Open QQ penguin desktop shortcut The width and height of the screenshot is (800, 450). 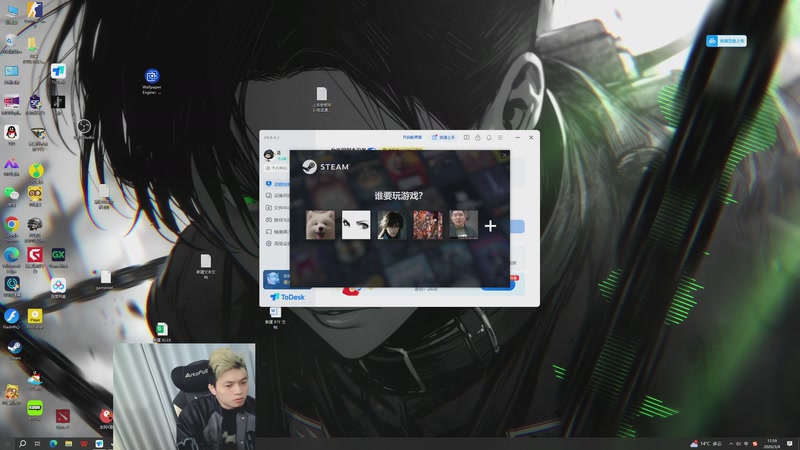(11, 133)
